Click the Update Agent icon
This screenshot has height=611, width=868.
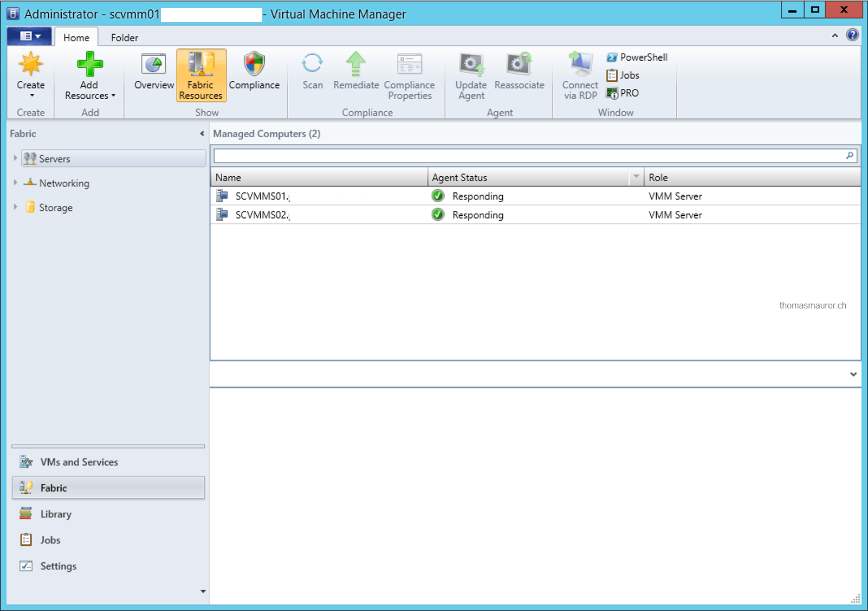click(471, 64)
